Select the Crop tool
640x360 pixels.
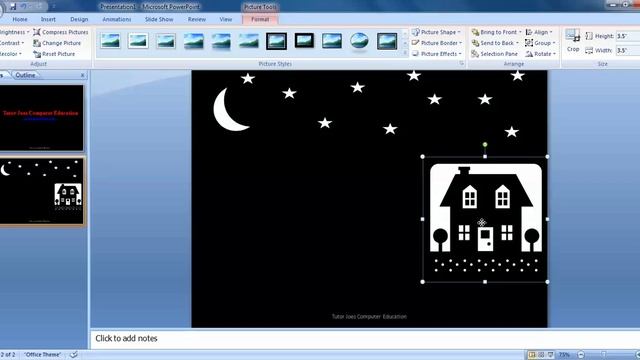573,41
